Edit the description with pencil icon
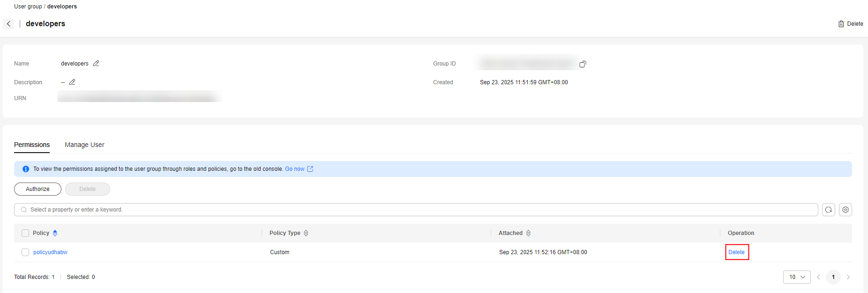868x293 pixels. tap(72, 82)
